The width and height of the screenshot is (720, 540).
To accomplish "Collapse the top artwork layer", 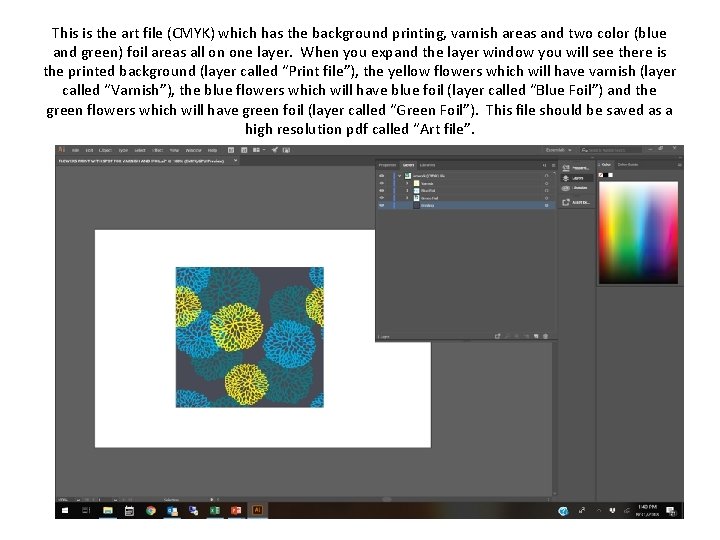I will 400,176.
